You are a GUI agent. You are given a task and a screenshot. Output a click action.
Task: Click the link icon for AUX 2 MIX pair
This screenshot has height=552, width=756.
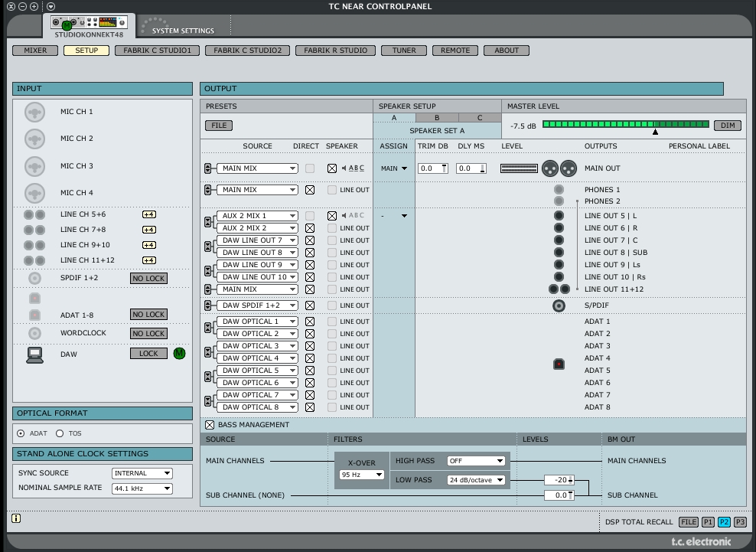pyautogui.click(x=208, y=222)
